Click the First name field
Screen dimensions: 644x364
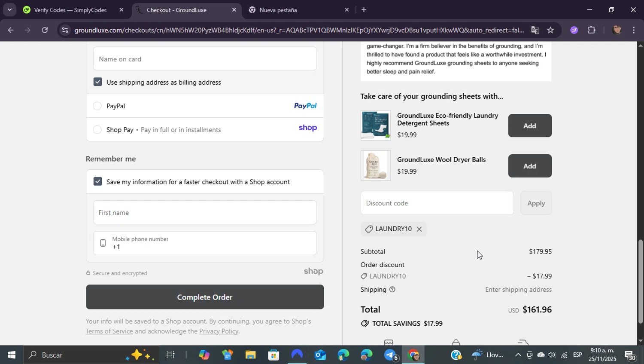(x=205, y=212)
